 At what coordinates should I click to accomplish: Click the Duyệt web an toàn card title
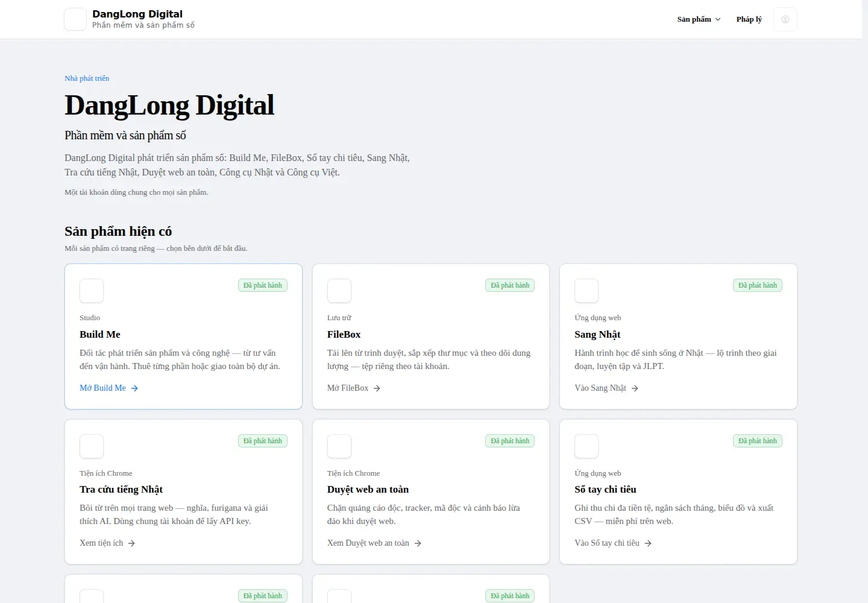point(368,490)
